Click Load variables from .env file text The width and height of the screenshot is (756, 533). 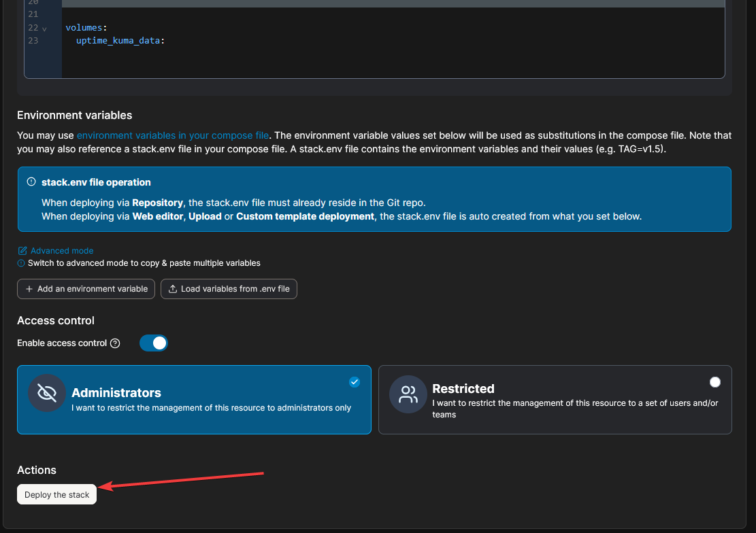[235, 289]
